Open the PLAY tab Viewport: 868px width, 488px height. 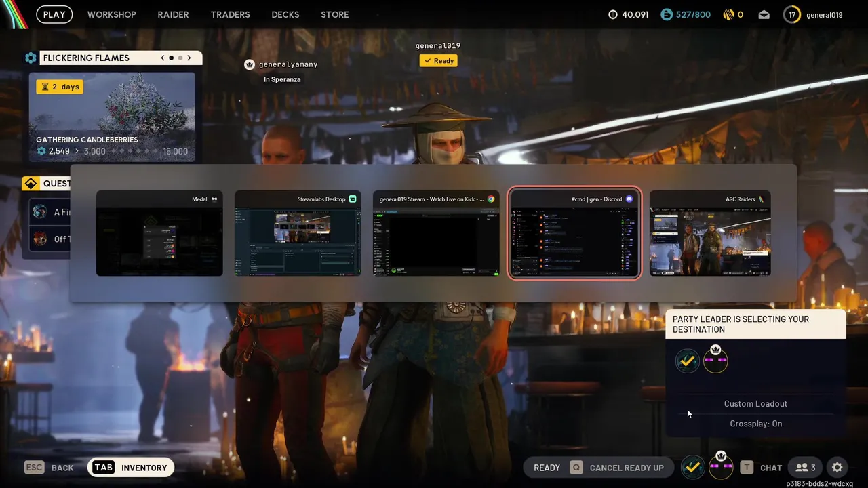pyautogui.click(x=54, y=14)
